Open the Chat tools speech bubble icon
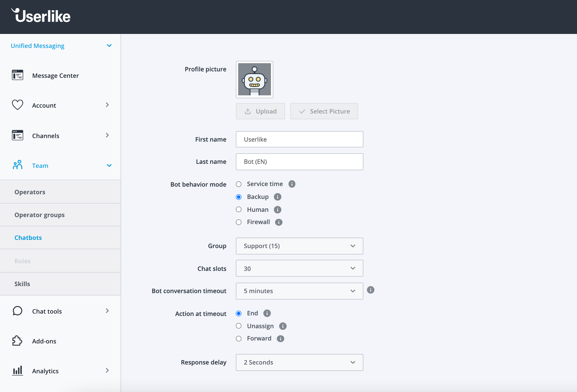The width and height of the screenshot is (577, 392). [18, 311]
